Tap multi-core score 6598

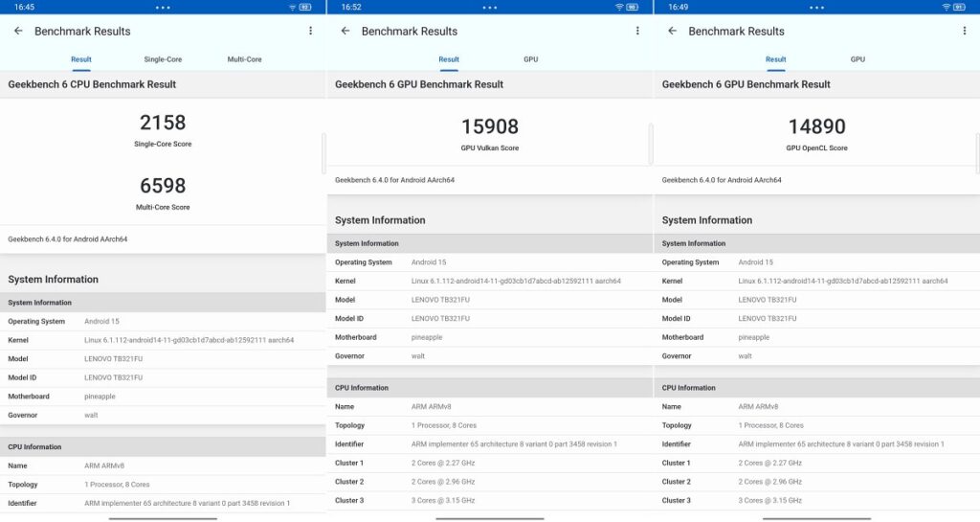[163, 186]
